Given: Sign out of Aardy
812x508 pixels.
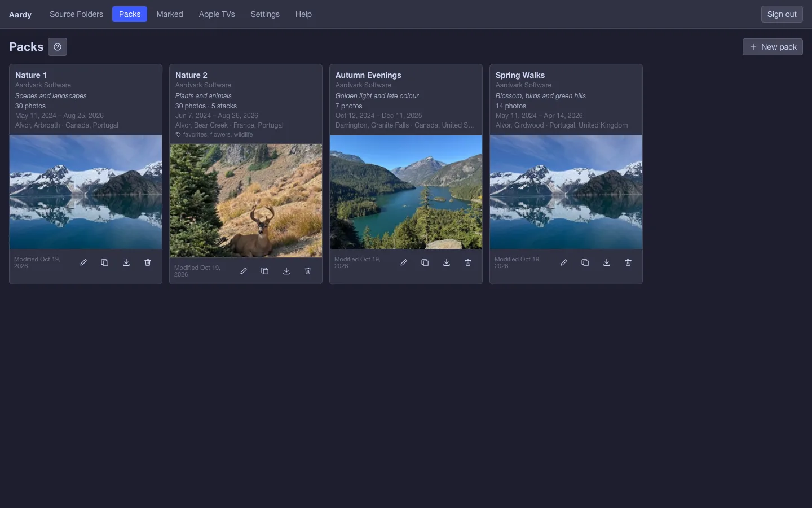Looking at the screenshot, I should click(x=782, y=14).
